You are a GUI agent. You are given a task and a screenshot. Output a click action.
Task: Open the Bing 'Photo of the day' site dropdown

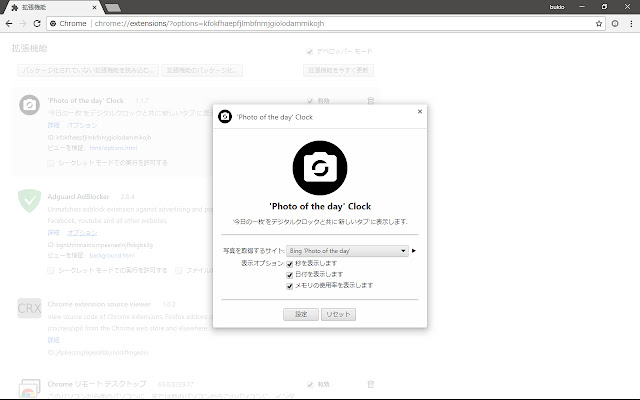[x=347, y=251]
